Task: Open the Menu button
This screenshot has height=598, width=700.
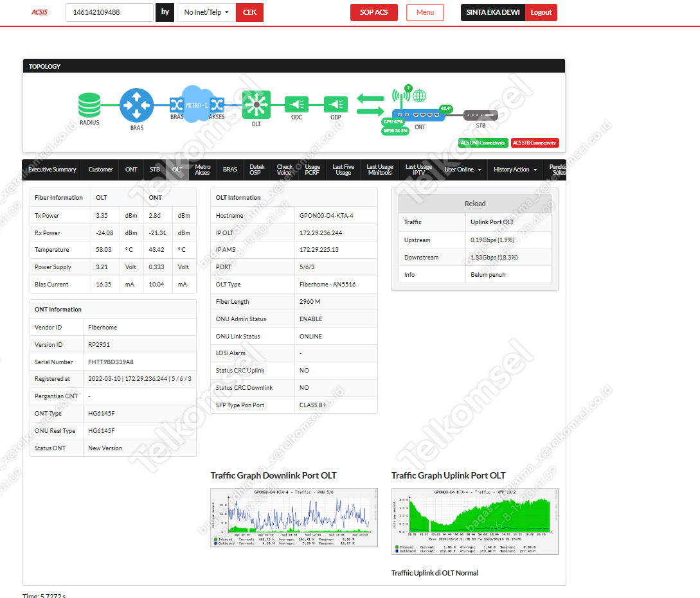Action: (x=425, y=12)
